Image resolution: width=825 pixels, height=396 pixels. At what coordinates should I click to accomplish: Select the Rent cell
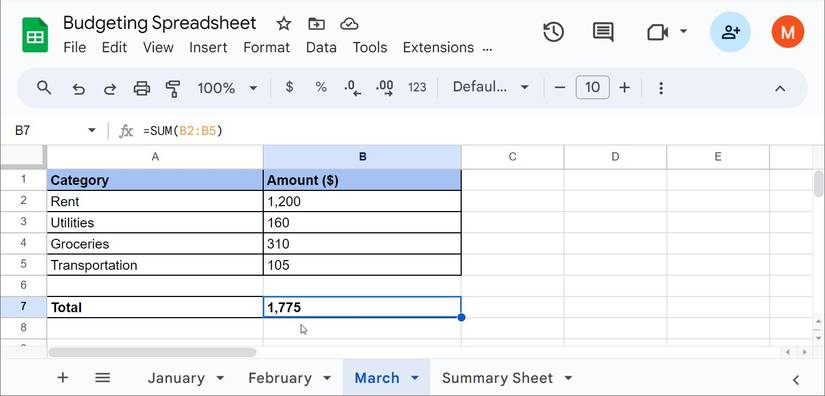pos(155,201)
